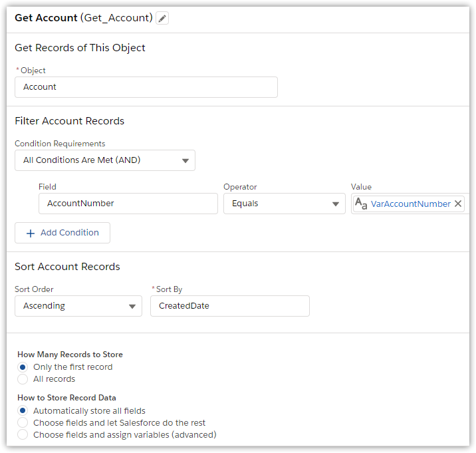This screenshot has width=476, height=453.
Task: Open the Condition Requirements dropdown
Action: click(x=105, y=160)
